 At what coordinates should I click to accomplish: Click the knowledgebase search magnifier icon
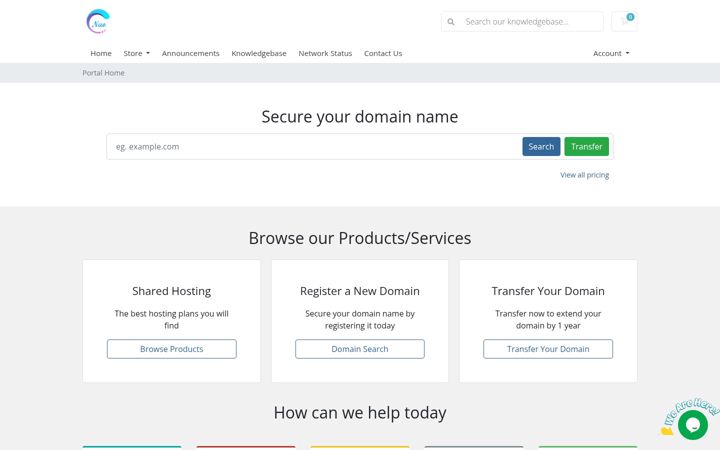[x=451, y=22]
